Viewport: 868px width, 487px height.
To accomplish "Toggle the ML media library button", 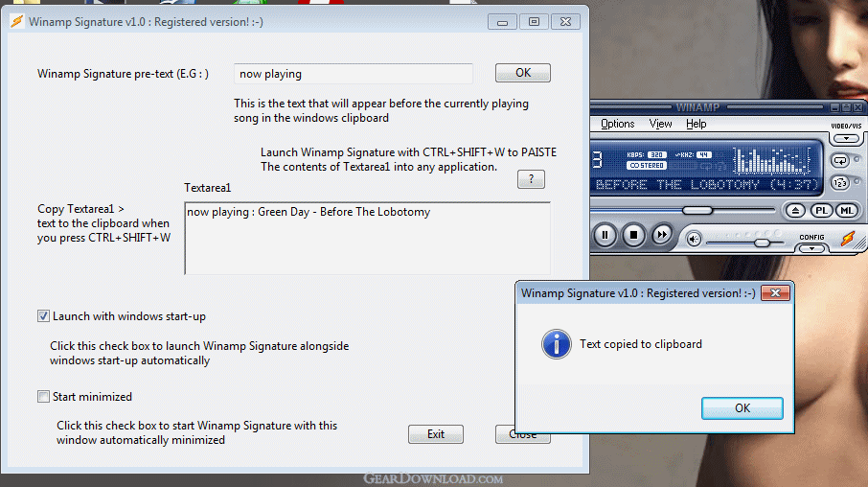I will (847, 211).
